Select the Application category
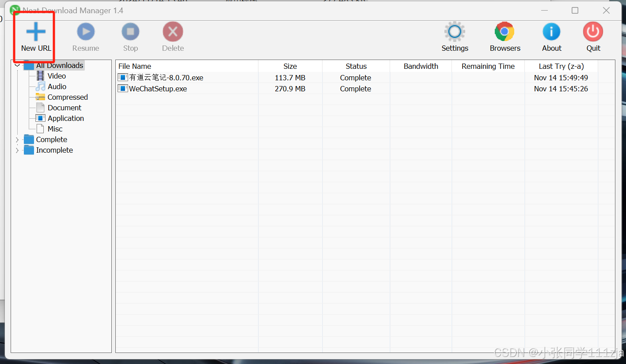 pyautogui.click(x=66, y=118)
